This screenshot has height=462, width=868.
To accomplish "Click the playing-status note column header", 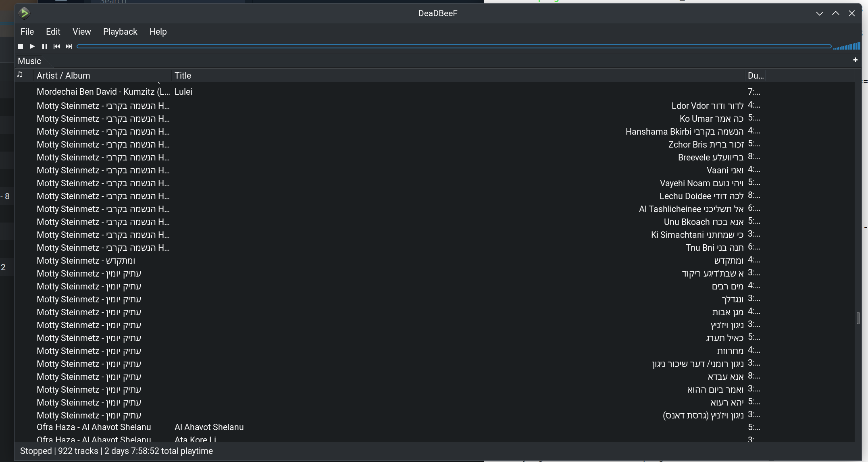I will click(20, 75).
